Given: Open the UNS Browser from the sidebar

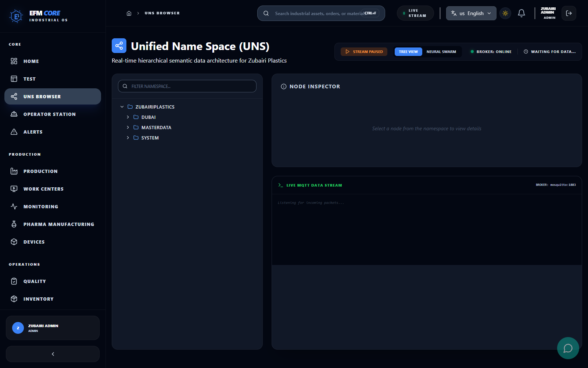Looking at the screenshot, I should click(x=42, y=96).
